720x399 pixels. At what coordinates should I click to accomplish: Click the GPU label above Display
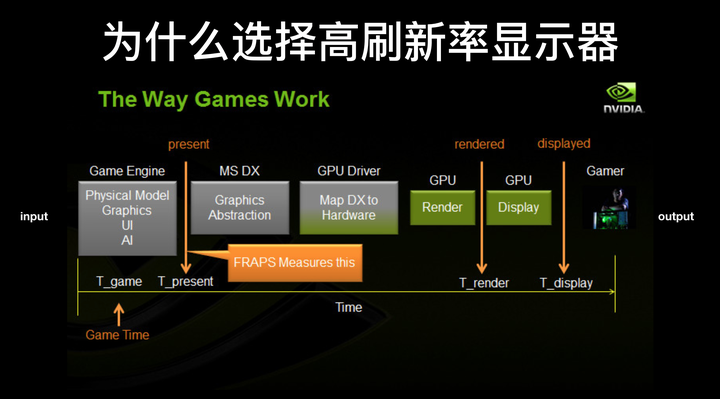point(518,180)
